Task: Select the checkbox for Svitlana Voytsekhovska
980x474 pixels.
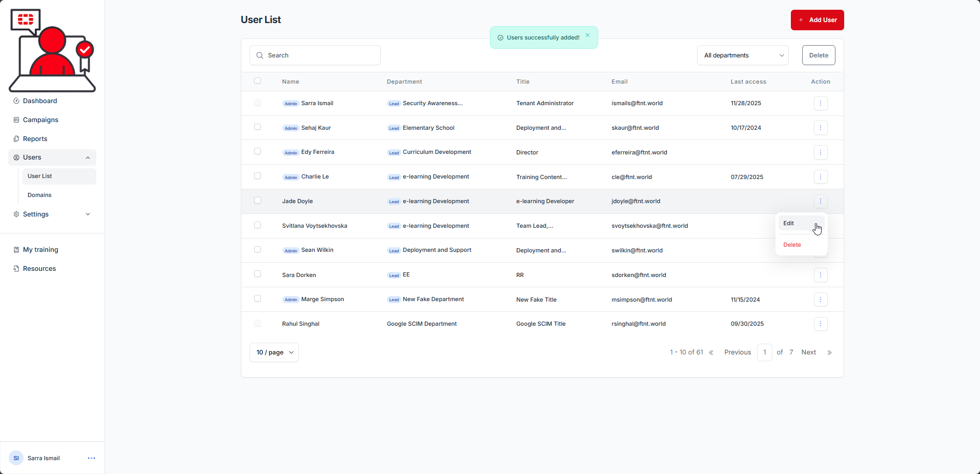Action: [x=257, y=225]
